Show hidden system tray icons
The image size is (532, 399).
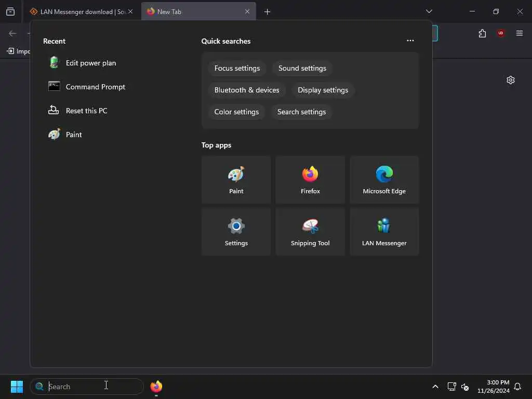coord(435,387)
